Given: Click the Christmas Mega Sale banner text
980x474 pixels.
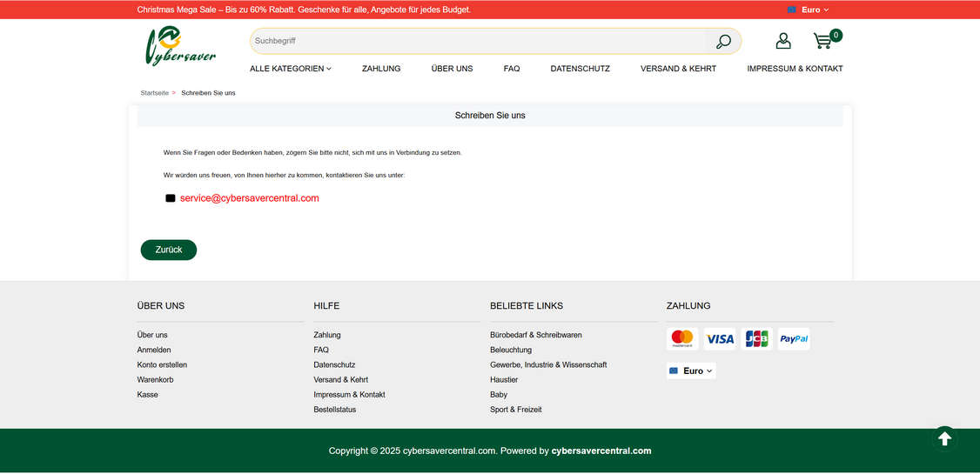Looking at the screenshot, I should point(304,10).
